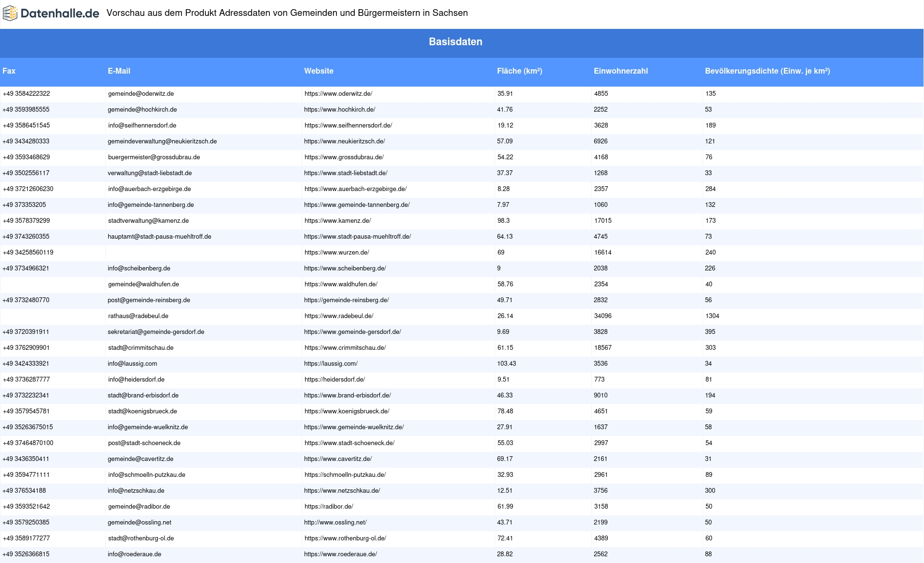
Task: Click the Einwohnerzahl column header
Action: (x=621, y=71)
